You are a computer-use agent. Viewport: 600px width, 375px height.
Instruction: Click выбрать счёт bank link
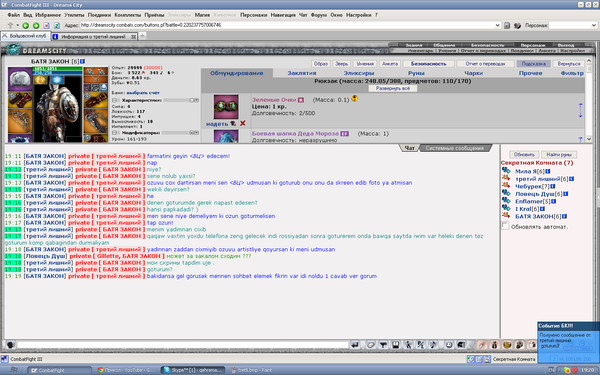coord(143,93)
